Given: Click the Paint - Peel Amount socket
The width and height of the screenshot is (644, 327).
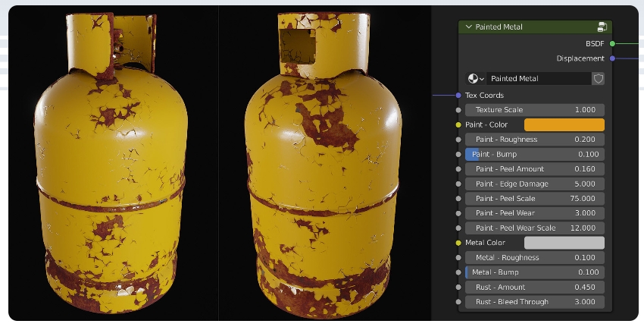Looking at the screenshot, I should tap(458, 169).
